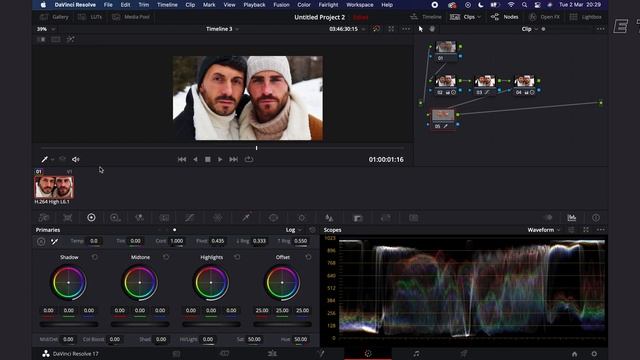Reset the Offset color wheel
The height and width of the screenshot is (360, 640).
coord(308,257)
